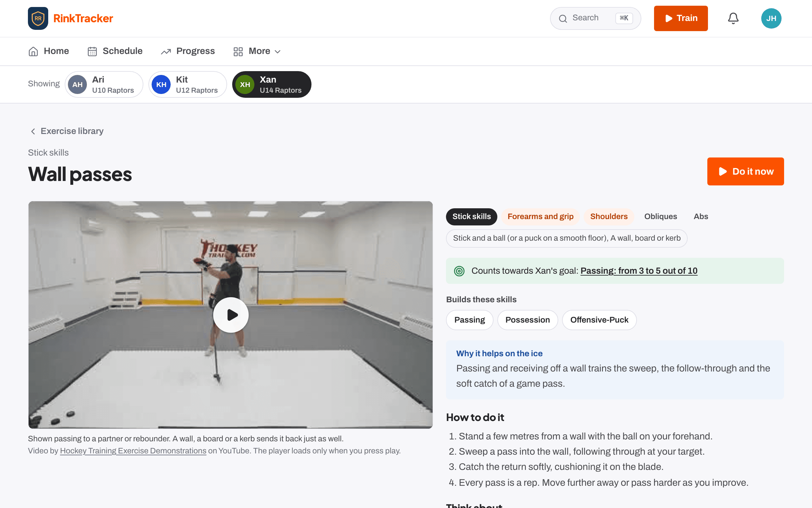
Task: Select the Shoulders tag
Action: click(x=609, y=216)
